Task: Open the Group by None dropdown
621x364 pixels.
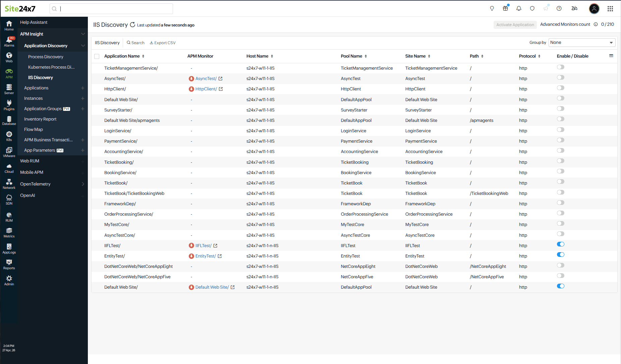Action: (x=582, y=43)
